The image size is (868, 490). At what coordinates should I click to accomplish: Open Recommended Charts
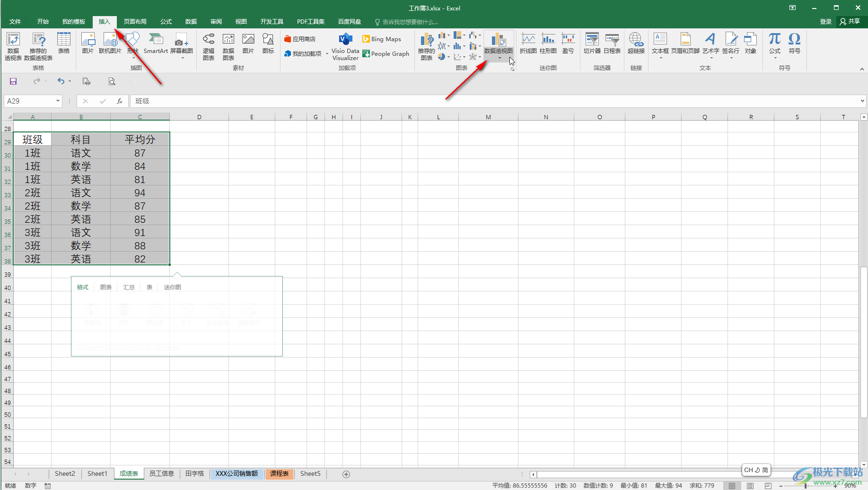point(427,46)
